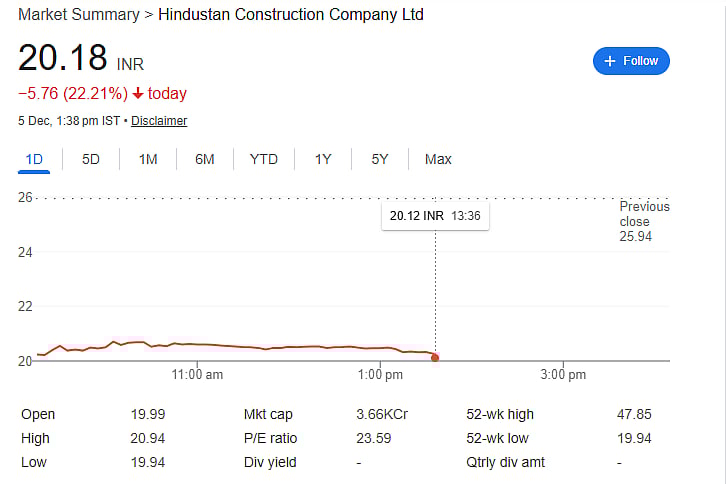Select the 6M chart range

pyautogui.click(x=205, y=159)
